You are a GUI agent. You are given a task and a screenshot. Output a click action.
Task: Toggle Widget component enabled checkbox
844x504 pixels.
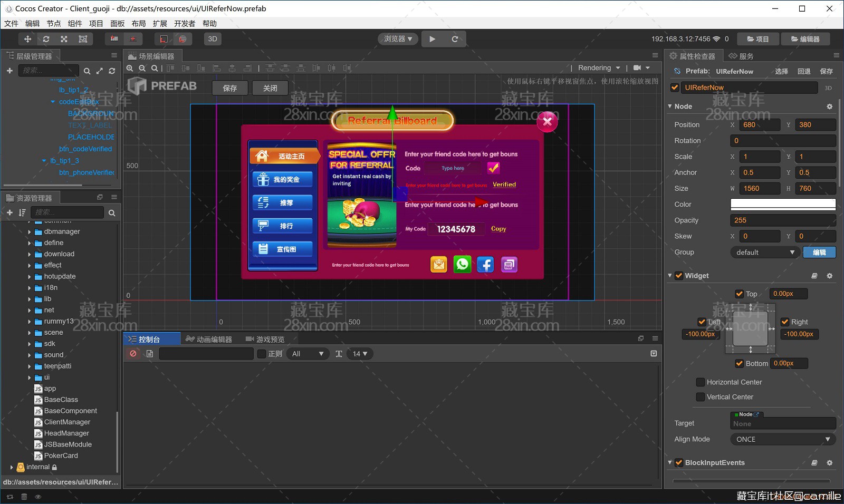pos(679,276)
